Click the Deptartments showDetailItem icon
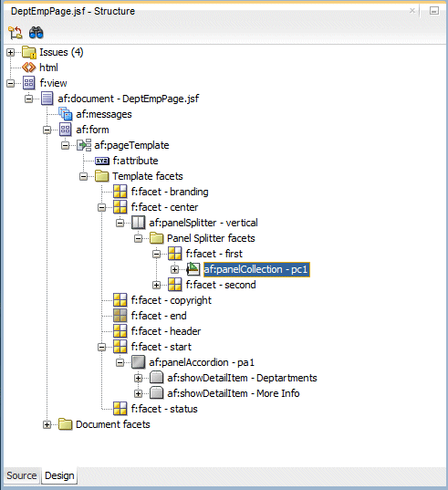 pyautogui.click(x=157, y=378)
